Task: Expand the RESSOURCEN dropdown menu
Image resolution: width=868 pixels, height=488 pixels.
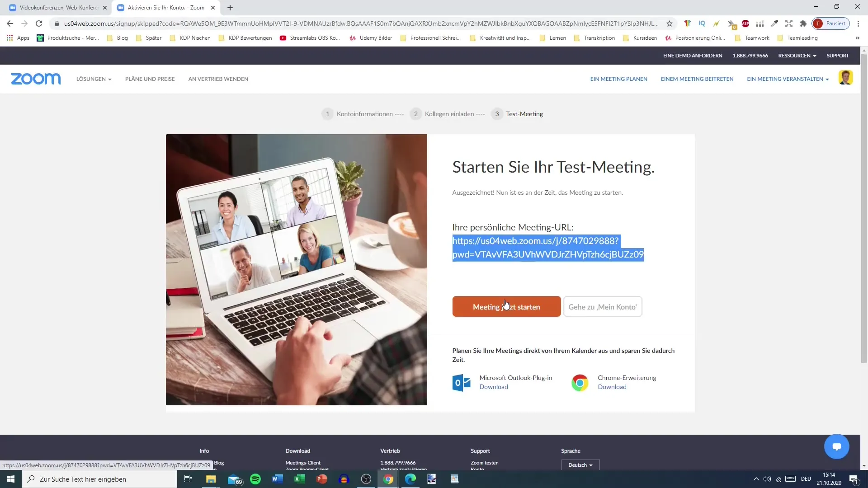Action: [x=798, y=56]
